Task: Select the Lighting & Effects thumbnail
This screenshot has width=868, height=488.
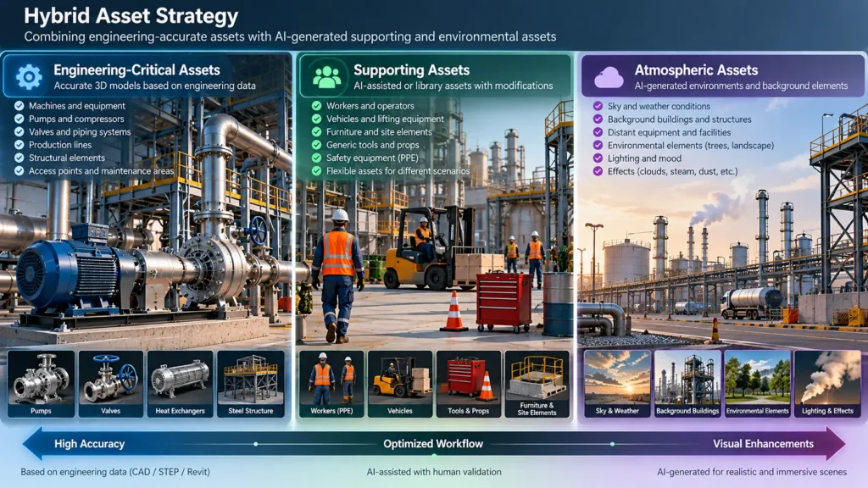Action: coord(827,384)
